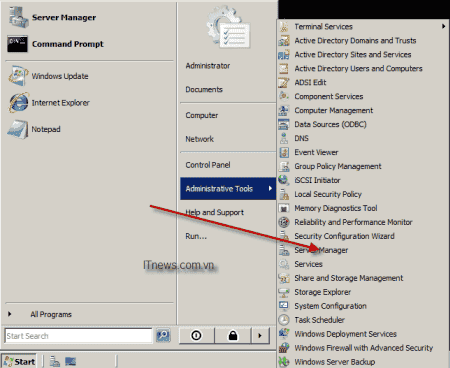The height and width of the screenshot is (368, 450).
Task: Click the DNS icon
Action: click(x=284, y=138)
